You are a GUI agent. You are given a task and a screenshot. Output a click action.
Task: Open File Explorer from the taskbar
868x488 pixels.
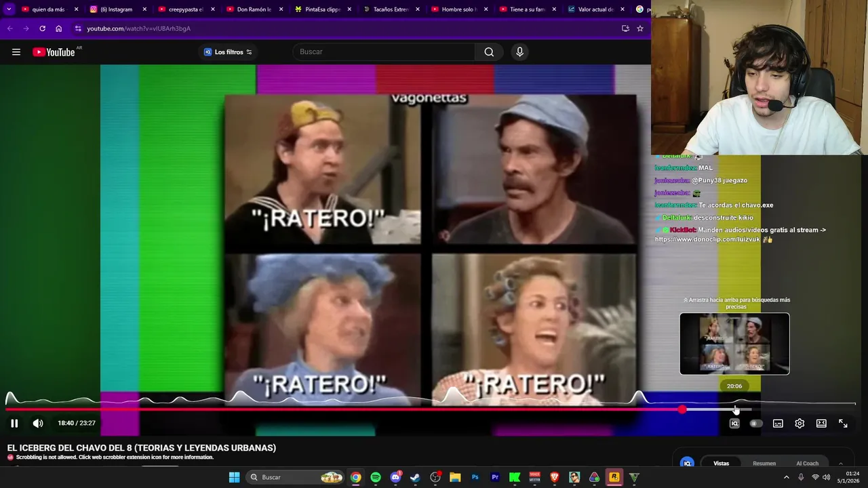click(455, 477)
